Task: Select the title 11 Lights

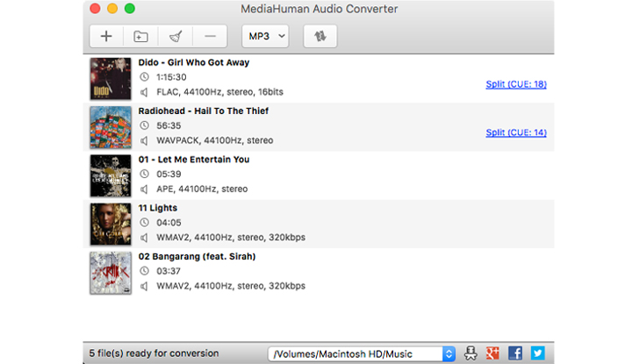Action: tap(158, 208)
